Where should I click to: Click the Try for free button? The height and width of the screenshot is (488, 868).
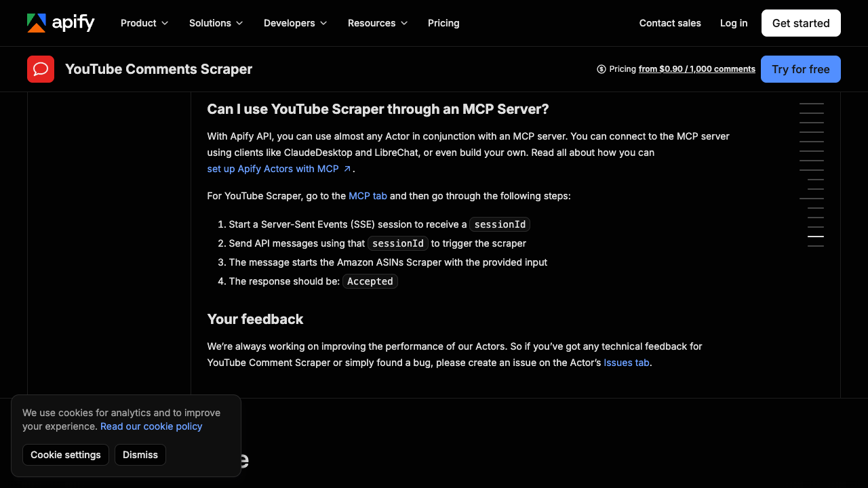[801, 69]
